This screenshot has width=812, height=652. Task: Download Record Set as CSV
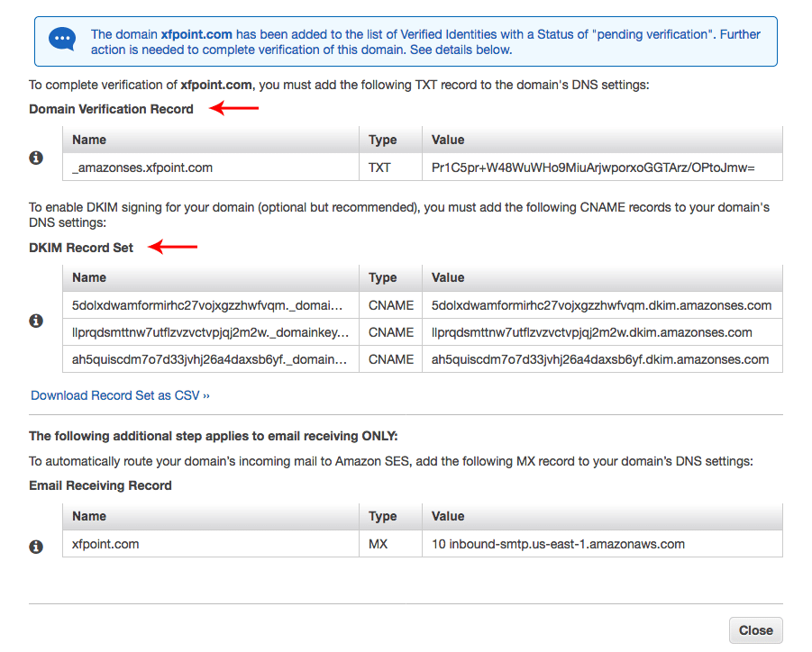coord(120,395)
